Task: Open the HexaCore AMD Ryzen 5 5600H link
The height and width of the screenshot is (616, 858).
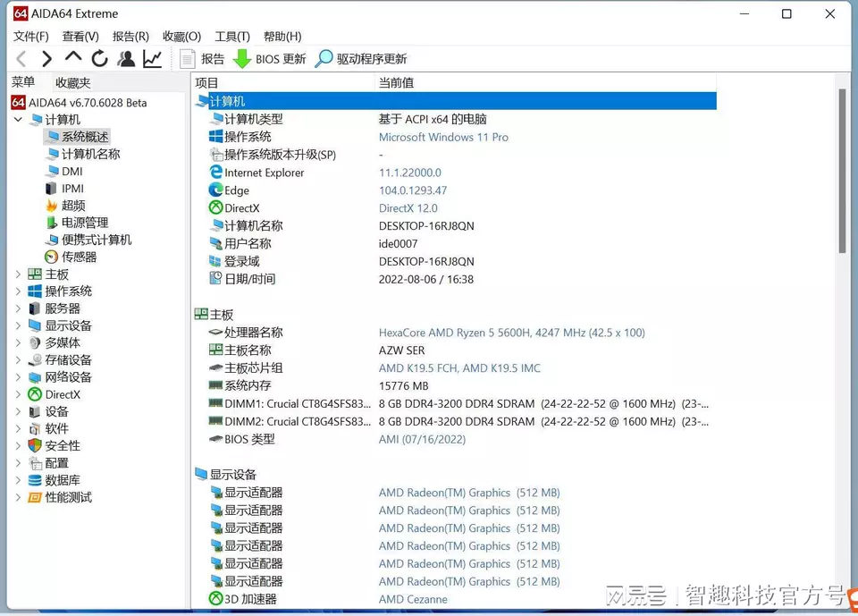Action: pyautogui.click(x=511, y=333)
